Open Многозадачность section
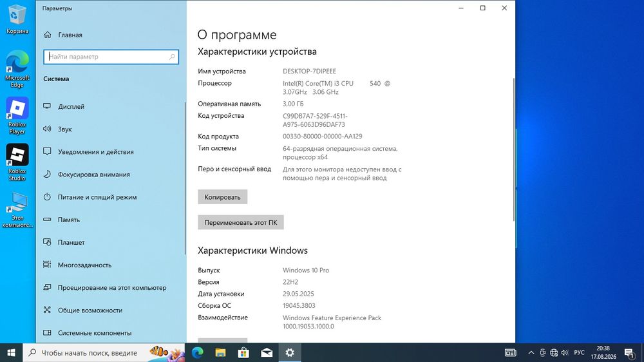644x362 pixels. (111, 265)
